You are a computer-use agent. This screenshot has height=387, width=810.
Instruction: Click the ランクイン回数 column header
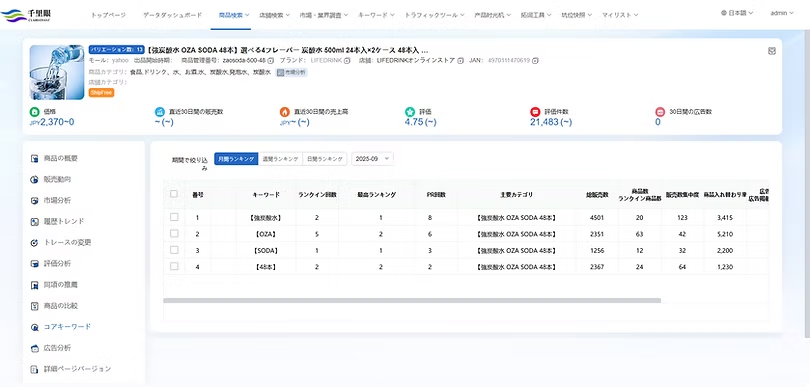[x=317, y=195]
